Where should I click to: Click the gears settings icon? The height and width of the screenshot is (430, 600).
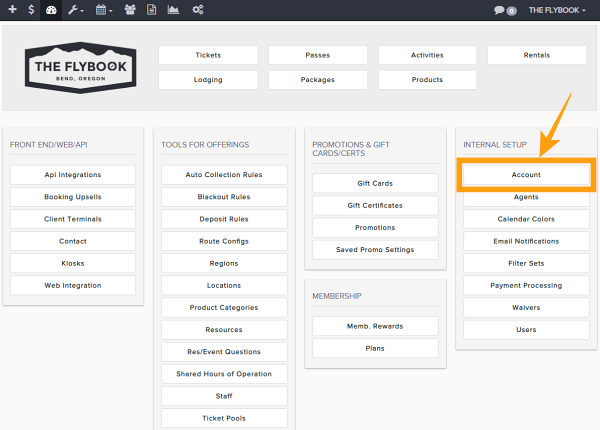click(198, 10)
